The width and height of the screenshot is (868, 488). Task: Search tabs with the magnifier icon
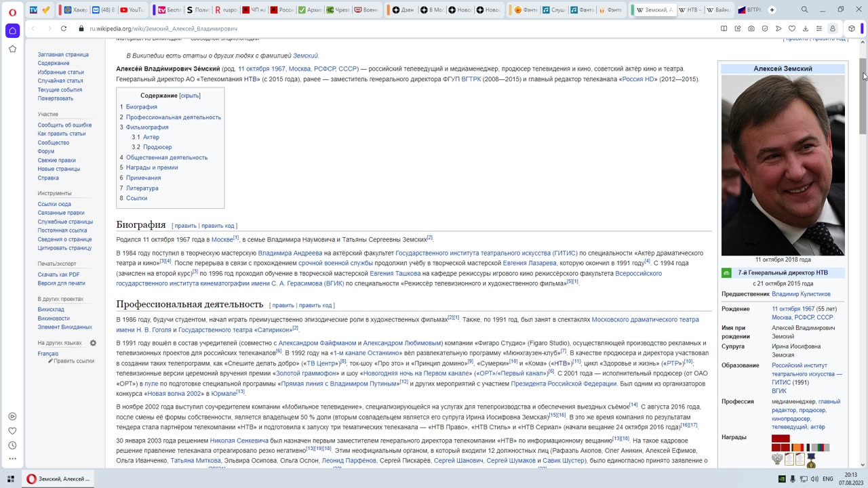804,10
